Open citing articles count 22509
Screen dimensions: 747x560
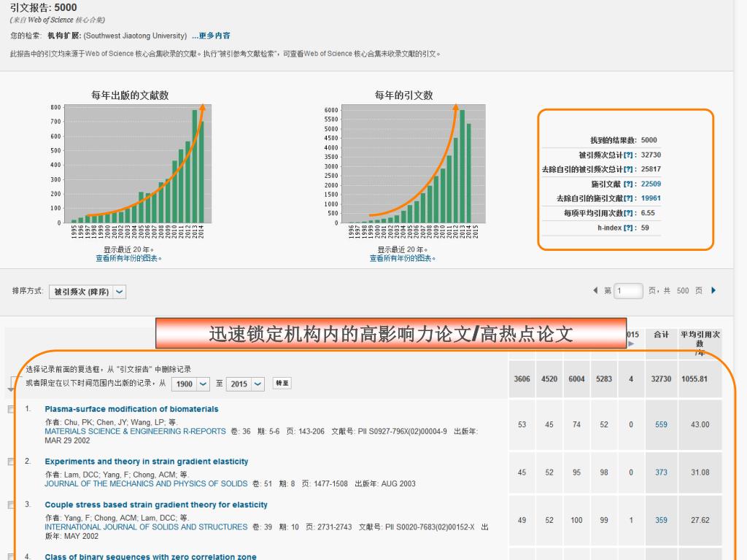pos(651,184)
